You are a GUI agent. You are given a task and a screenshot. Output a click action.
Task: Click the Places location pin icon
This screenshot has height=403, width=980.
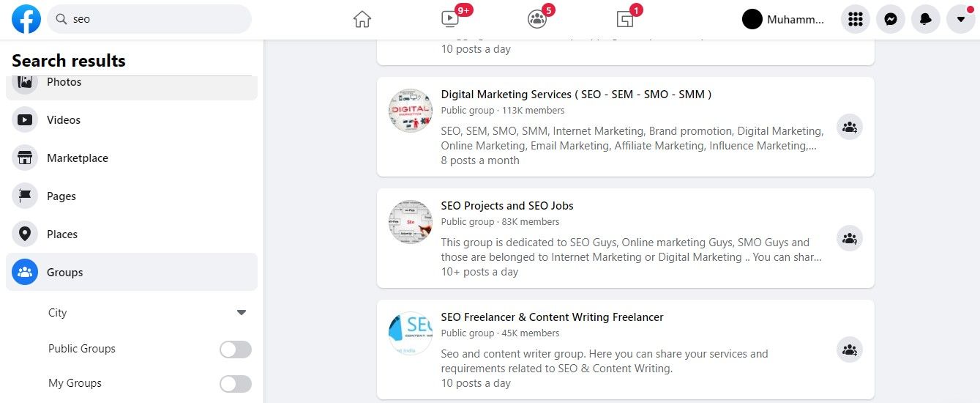(x=25, y=234)
